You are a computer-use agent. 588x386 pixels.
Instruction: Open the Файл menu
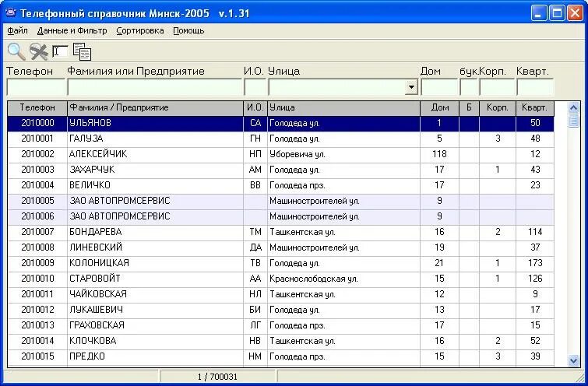click(17, 30)
